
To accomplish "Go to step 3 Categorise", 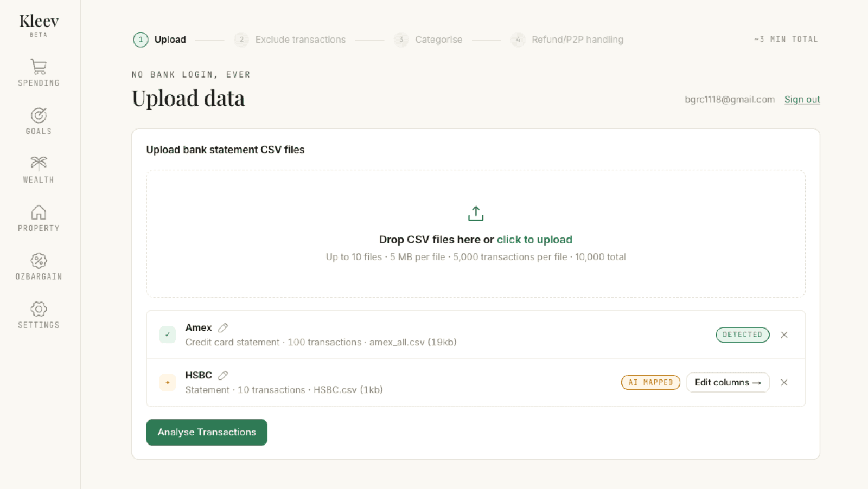I will point(428,40).
